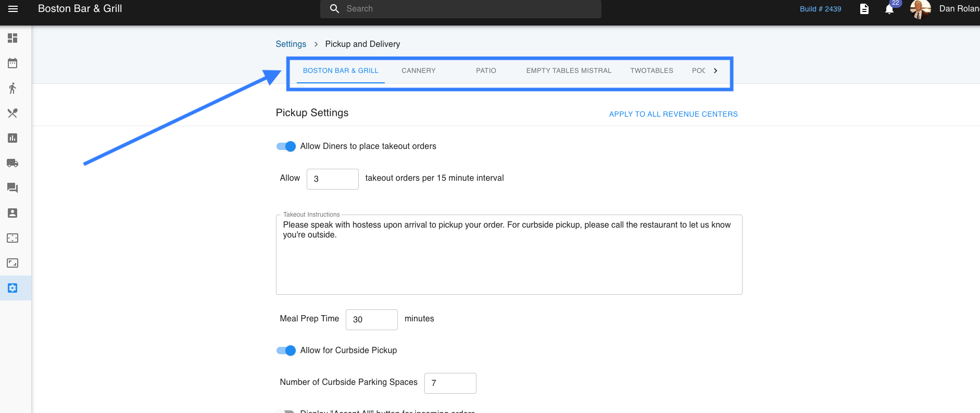This screenshot has height=413, width=980.
Task: Focus the top Search bar
Action: (461, 9)
